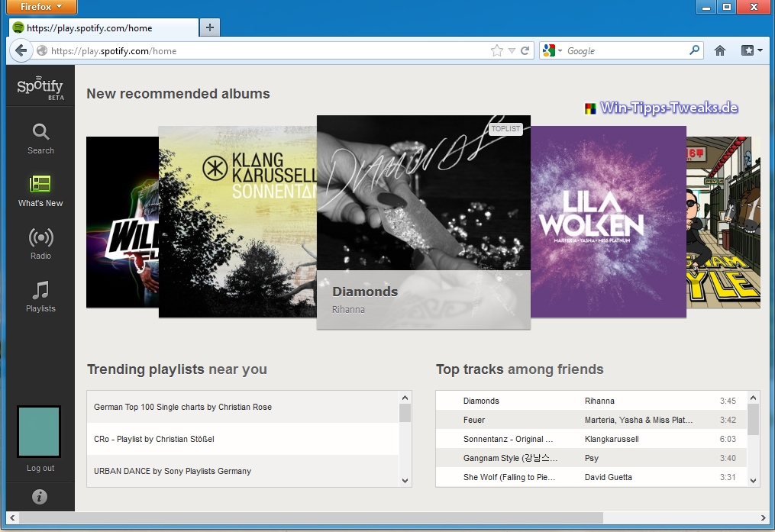Play the Gangnam Style track
The height and width of the screenshot is (532, 775).
(591, 458)
